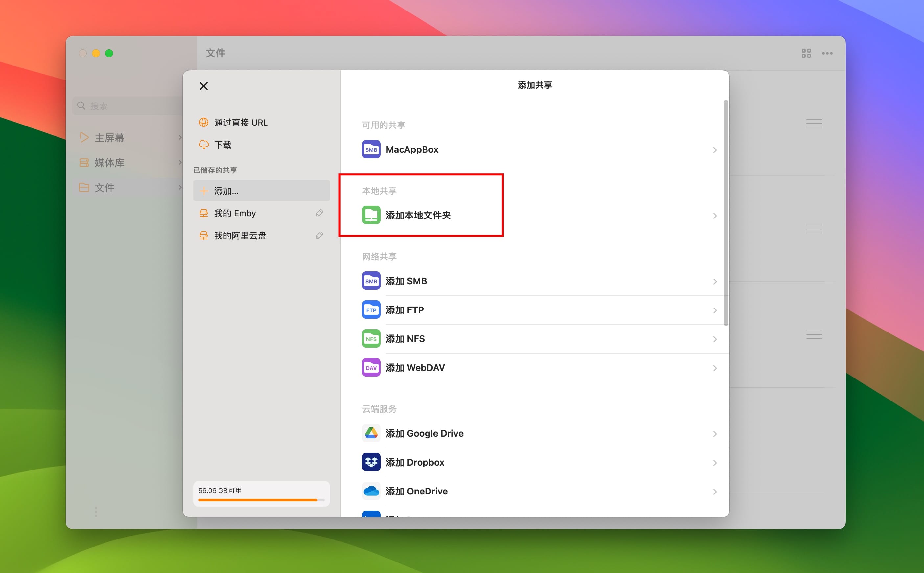Open the saved share 我的 Emby
924x573 pixels.
tap(261, 213)
